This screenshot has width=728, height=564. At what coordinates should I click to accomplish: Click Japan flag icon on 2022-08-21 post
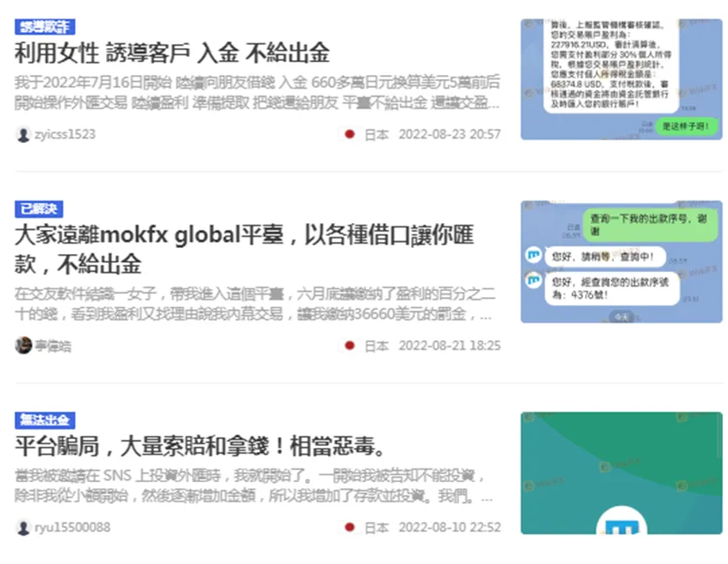click(350, 346)
